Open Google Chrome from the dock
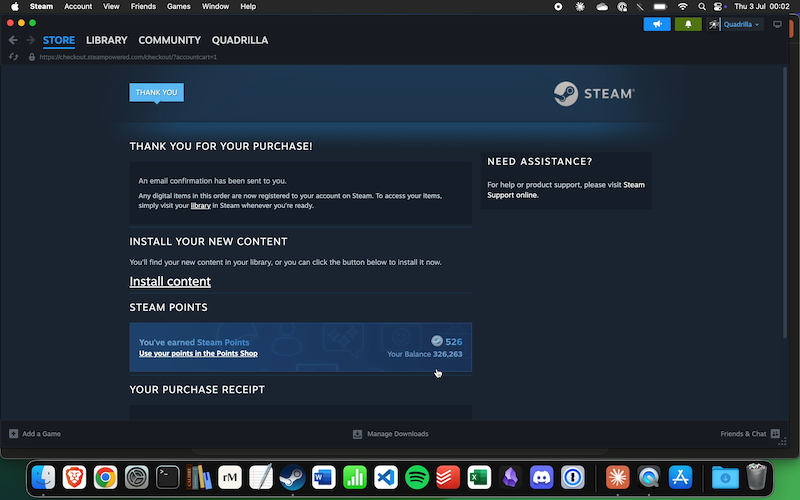800x500 pixels. pos(106,478)
